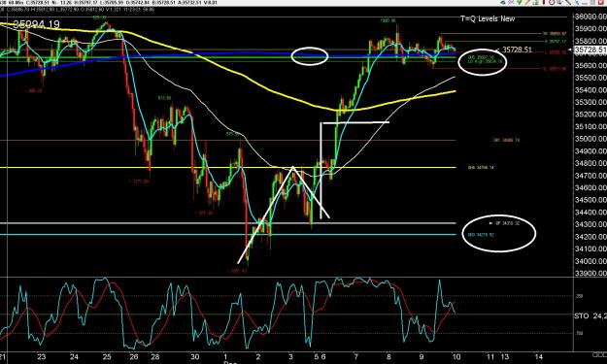Click date 9 on the time axis
This screenshot has height=364, width=607.
pyautogui.click(x=422, y=357)
